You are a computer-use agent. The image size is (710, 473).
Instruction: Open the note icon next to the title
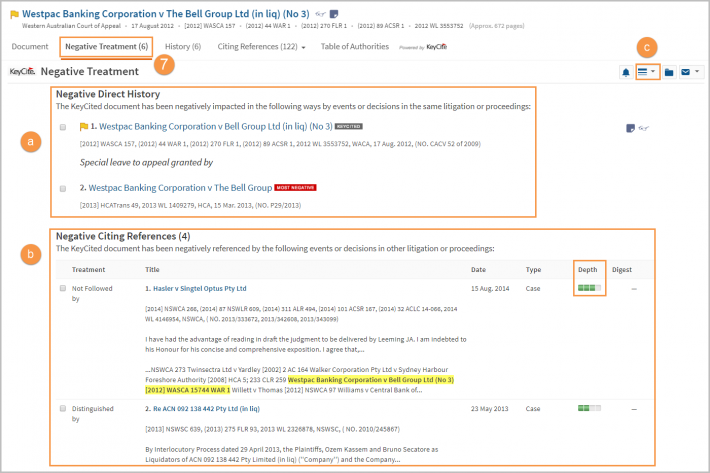(x=334, y=14)
